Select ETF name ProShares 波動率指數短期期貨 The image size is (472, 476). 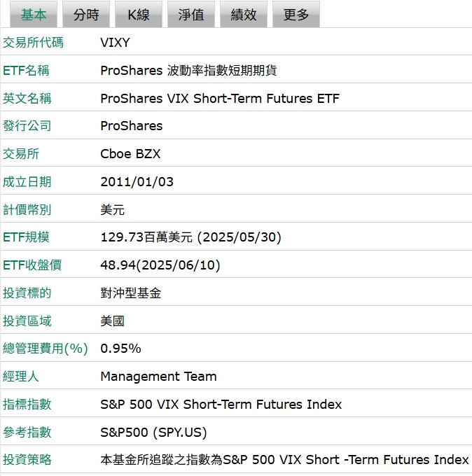(x=188, y=71)
